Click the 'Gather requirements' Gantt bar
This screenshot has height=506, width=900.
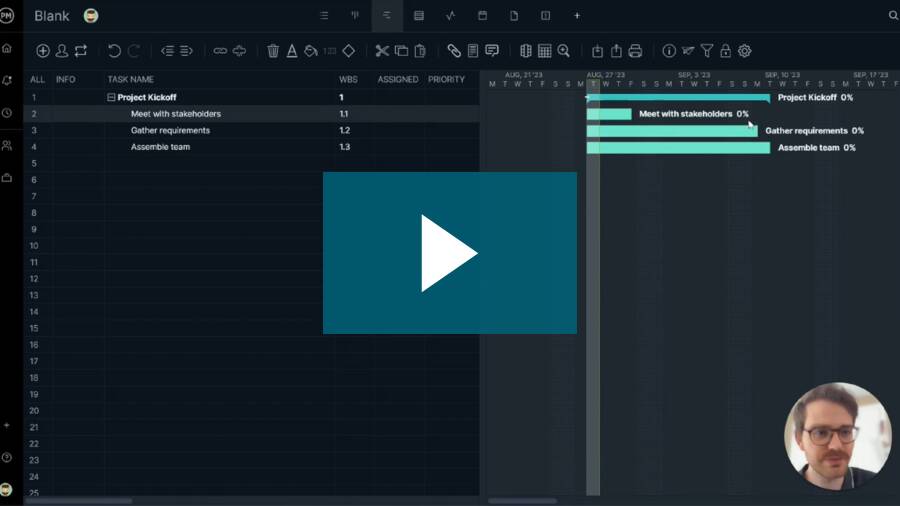click(x=672, y=131)
